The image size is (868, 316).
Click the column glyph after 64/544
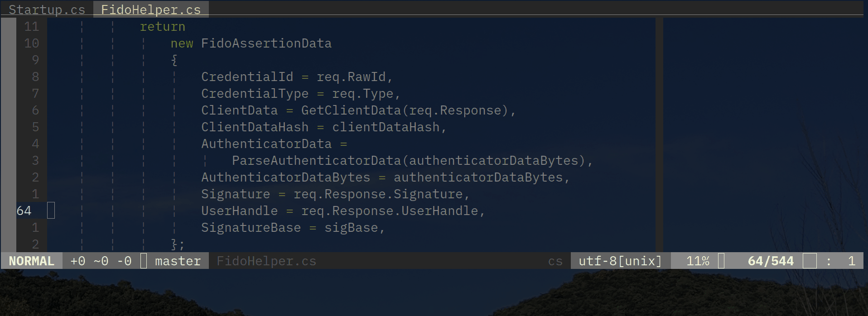(810, 261)
